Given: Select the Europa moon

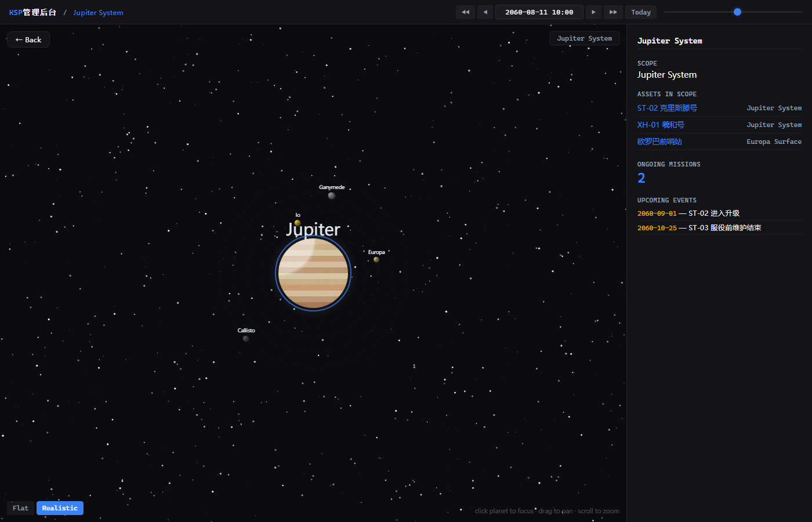Looking at the screenshot, I should point(376,260).
